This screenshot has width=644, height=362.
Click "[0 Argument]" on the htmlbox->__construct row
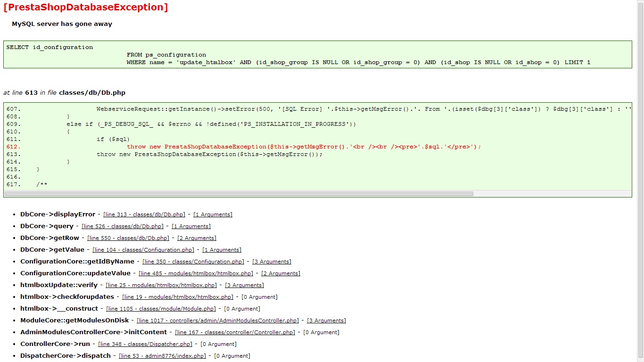coord(242,309)
